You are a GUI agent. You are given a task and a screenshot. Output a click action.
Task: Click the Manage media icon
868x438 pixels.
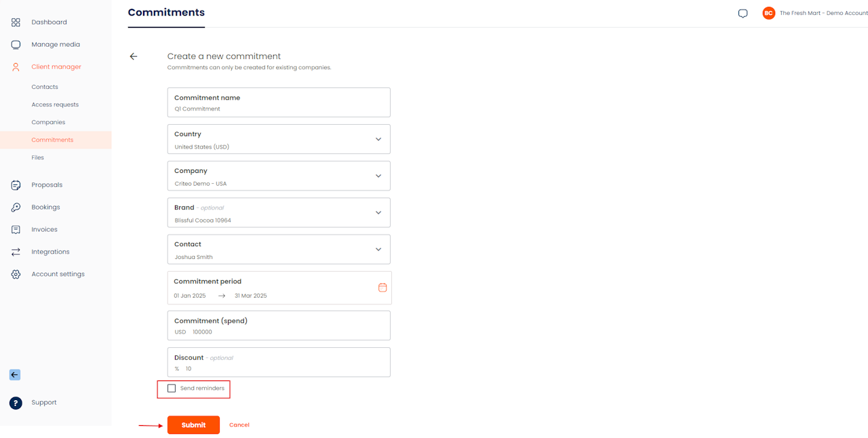pos(16,45)
